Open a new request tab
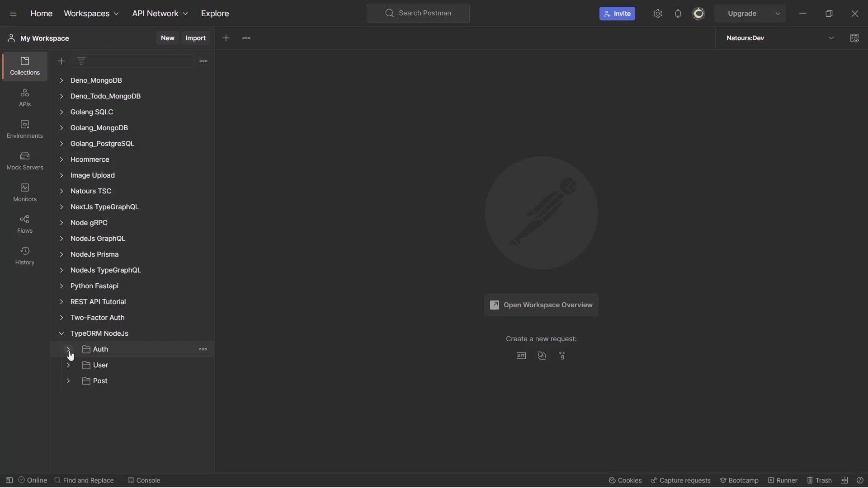 tap(226, 38)
